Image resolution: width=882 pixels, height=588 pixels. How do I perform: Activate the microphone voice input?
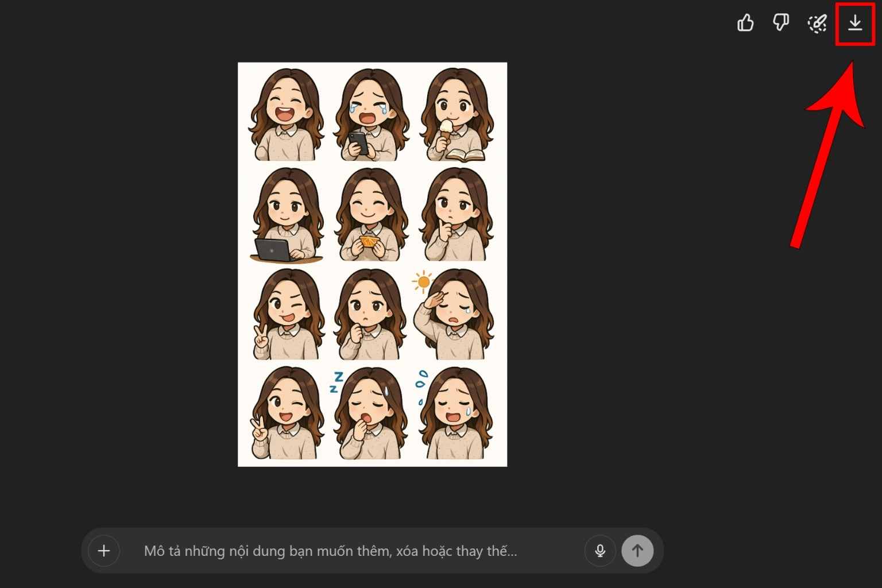click(x=600, y=551)
